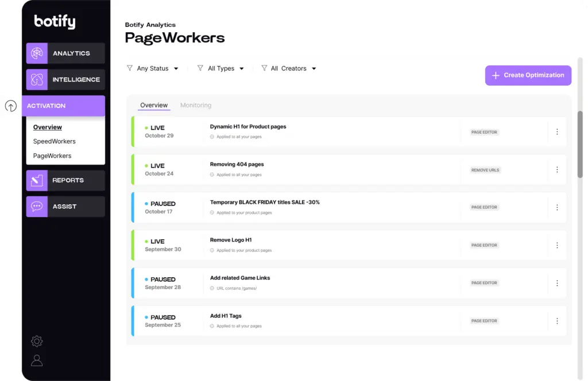Open three-dot menu for Add related Game Links
Image resolution: width=588 pixels, height=381 pixels.
click(x=557, y=283)
